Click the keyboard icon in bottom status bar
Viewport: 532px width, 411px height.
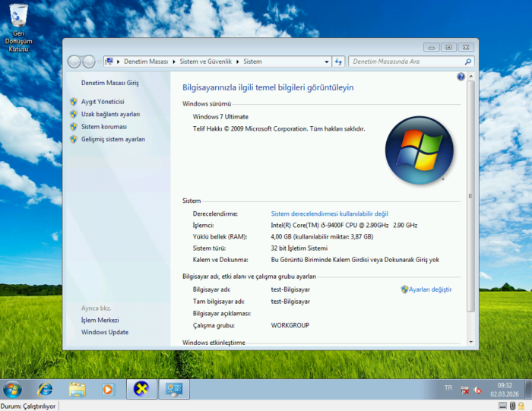[503, 406]
